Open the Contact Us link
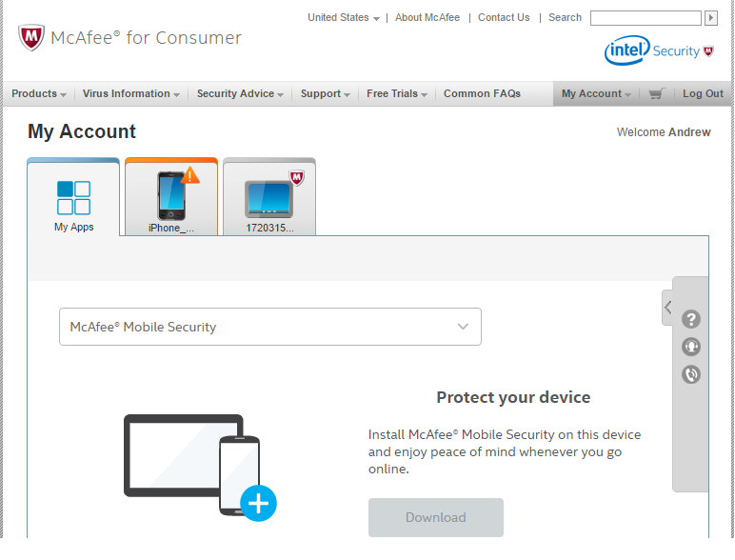 tap(504, 18)
